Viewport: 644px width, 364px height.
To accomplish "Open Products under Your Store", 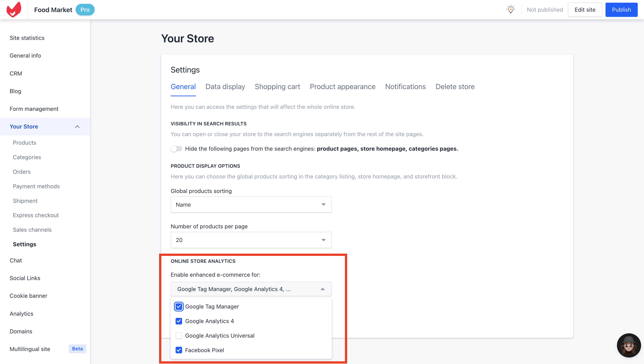I will click(x=25, y=143).
